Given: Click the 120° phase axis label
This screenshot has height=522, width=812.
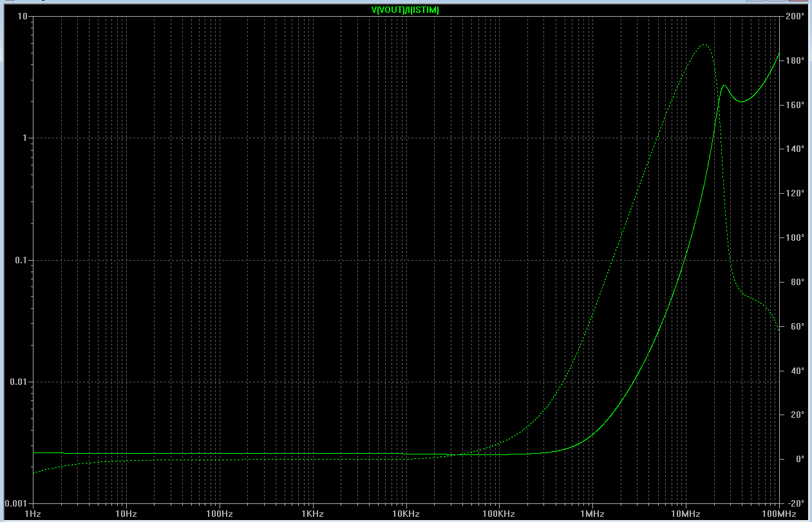Looking at the screenshot, I should coord(795,194).
